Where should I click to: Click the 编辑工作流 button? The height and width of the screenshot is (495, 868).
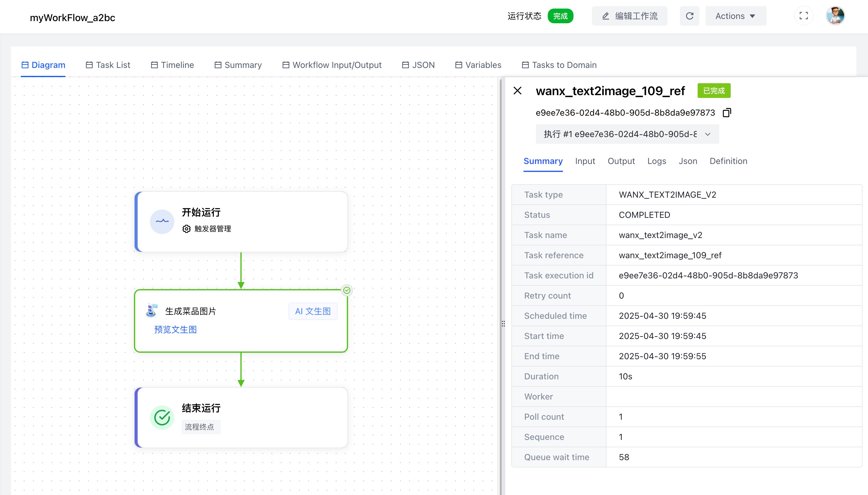(x=629, y=16)
